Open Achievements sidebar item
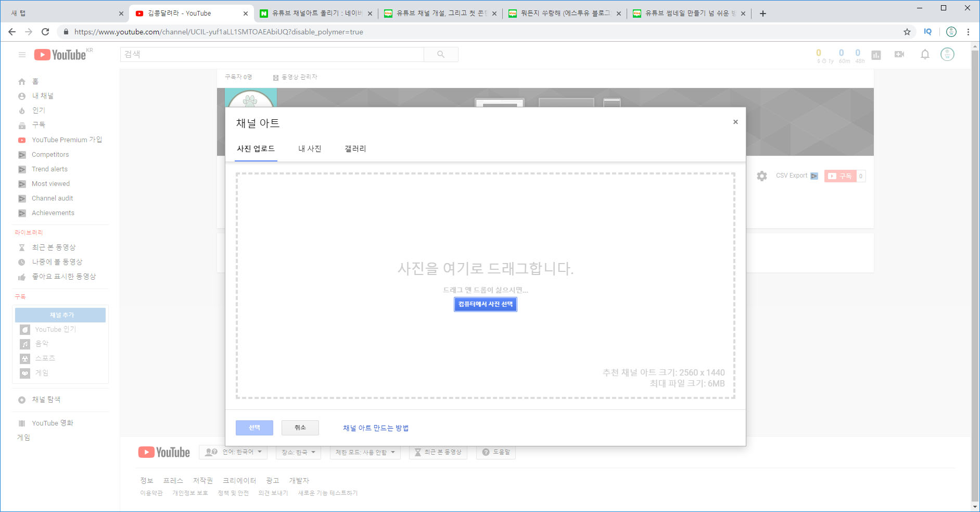The image size is (980, 512). coord(53,213)
